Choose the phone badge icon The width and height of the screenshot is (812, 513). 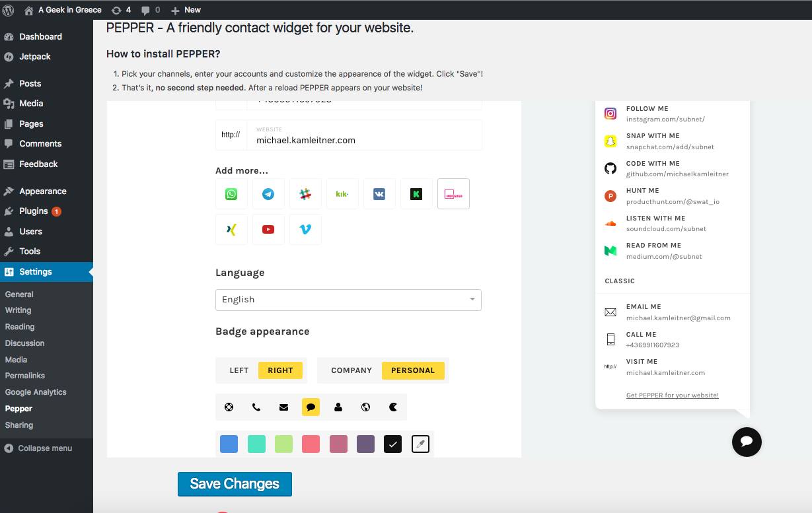[x=256, y=407]
